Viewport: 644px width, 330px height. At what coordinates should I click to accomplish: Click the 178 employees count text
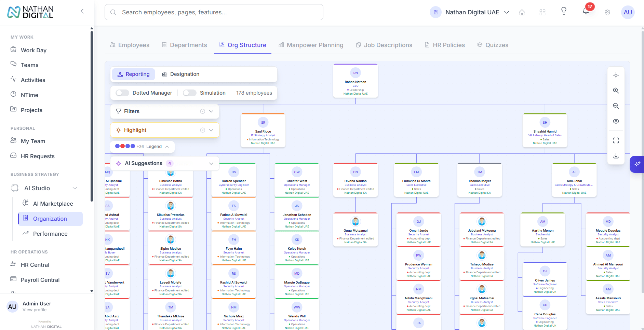(x=254, y=93)
